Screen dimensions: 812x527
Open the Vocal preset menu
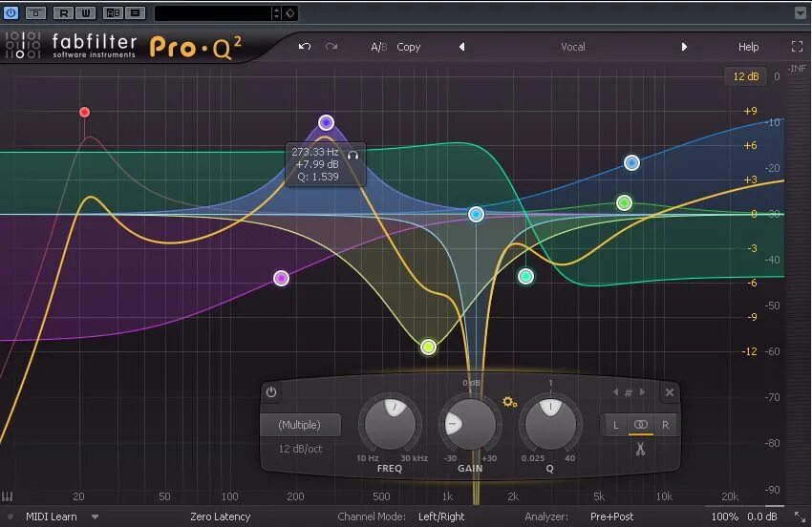pyautogui.click(x=573, y=47)
